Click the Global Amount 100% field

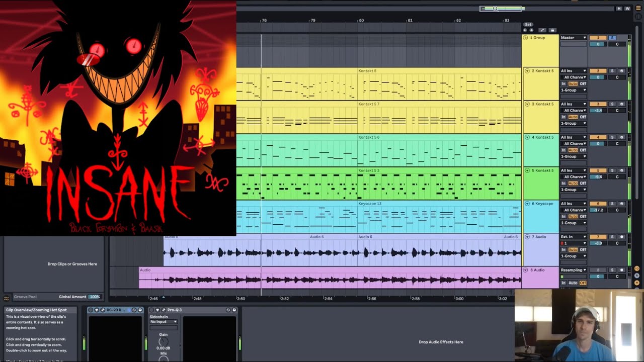pyautogui.click(x=95, y=297)
